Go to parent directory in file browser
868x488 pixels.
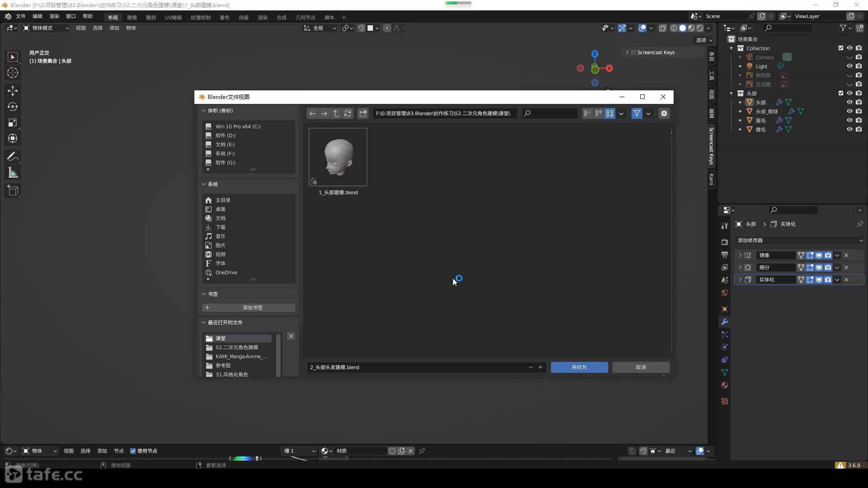coord(336,113)
